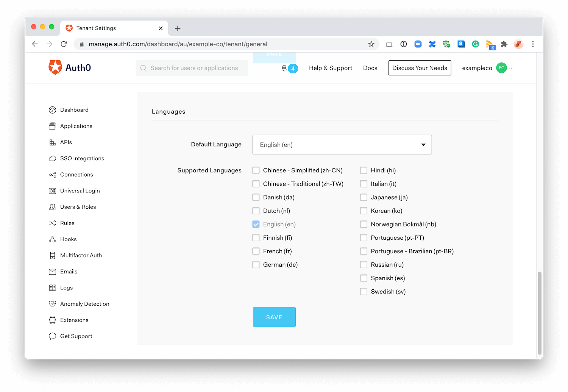Check the Russian (ru) checkbox
Viewport: 568px width, 392px height.
pos(364,265)
